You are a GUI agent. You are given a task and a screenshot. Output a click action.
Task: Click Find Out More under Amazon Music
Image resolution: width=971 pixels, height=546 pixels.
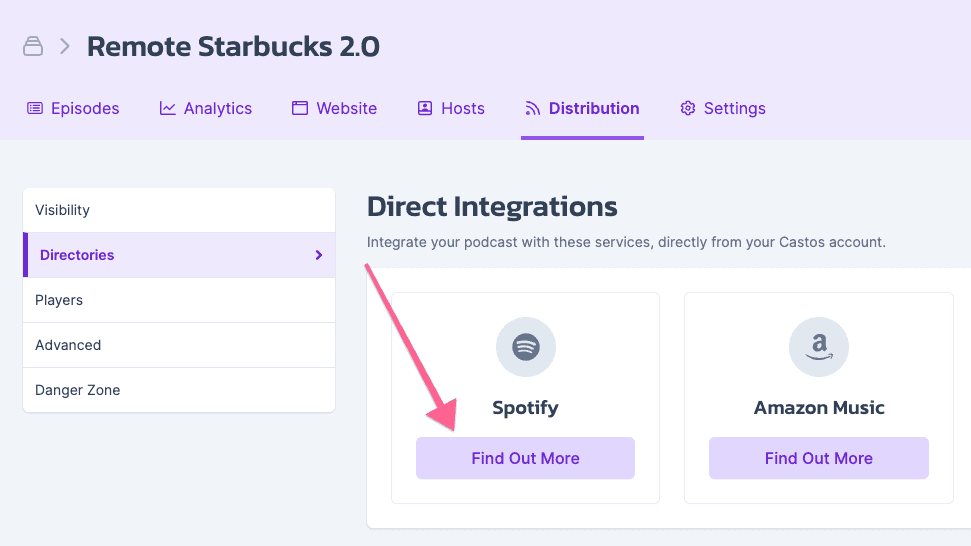(819, 458)
